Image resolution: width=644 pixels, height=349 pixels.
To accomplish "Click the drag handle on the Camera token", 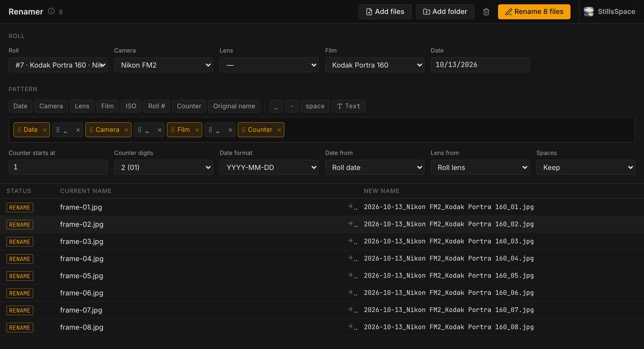I will pyautogui.click(x=91, y=130).
